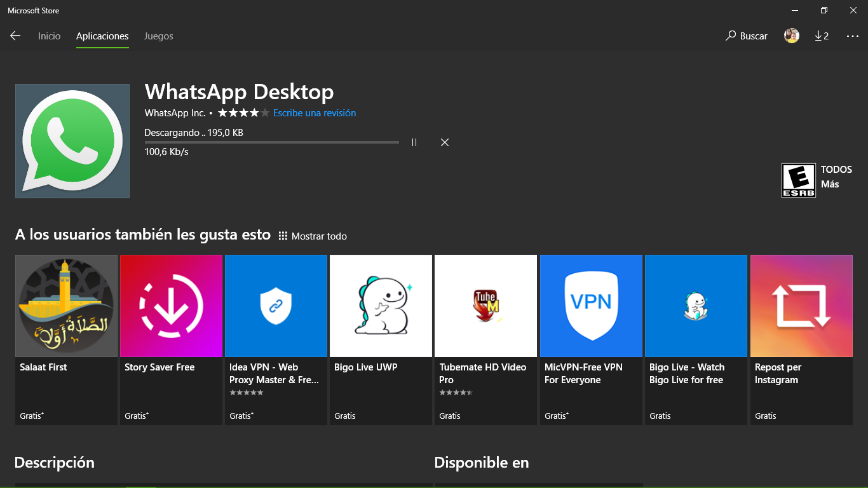The image size is (868, 488).
Task: Open the Idea VPN shield icon
Action: tap(276, 306)
